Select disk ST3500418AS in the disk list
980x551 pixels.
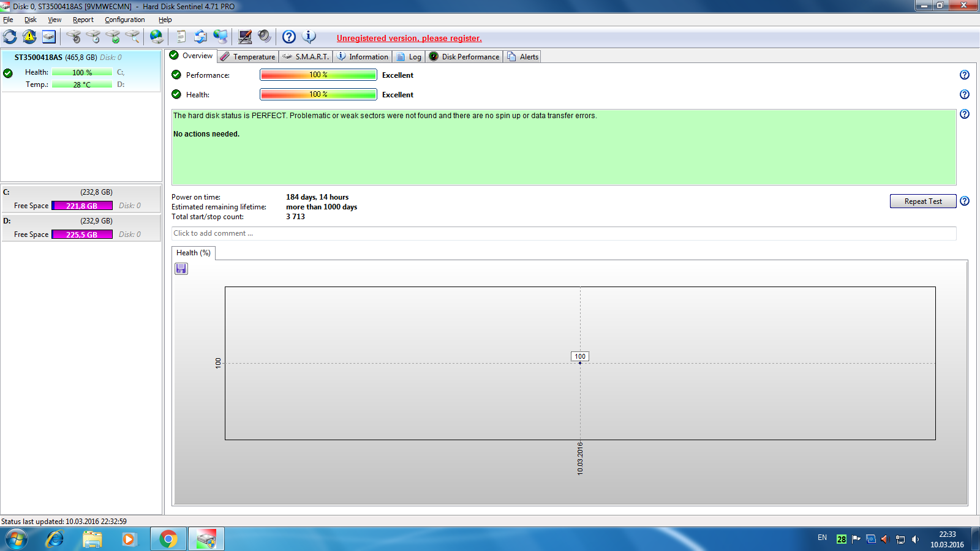(81, 71)
